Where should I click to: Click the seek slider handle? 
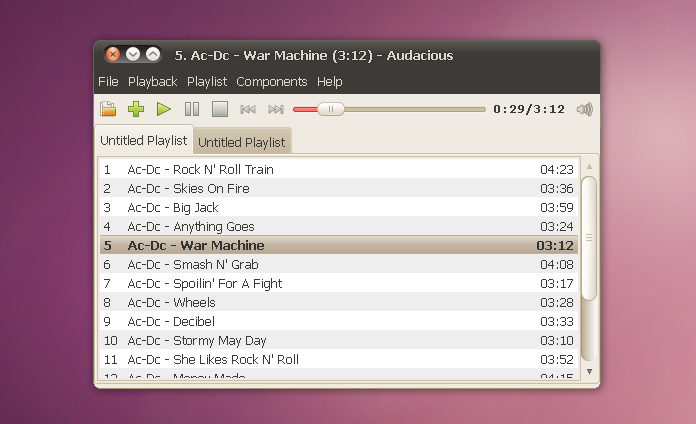[331, 109]
